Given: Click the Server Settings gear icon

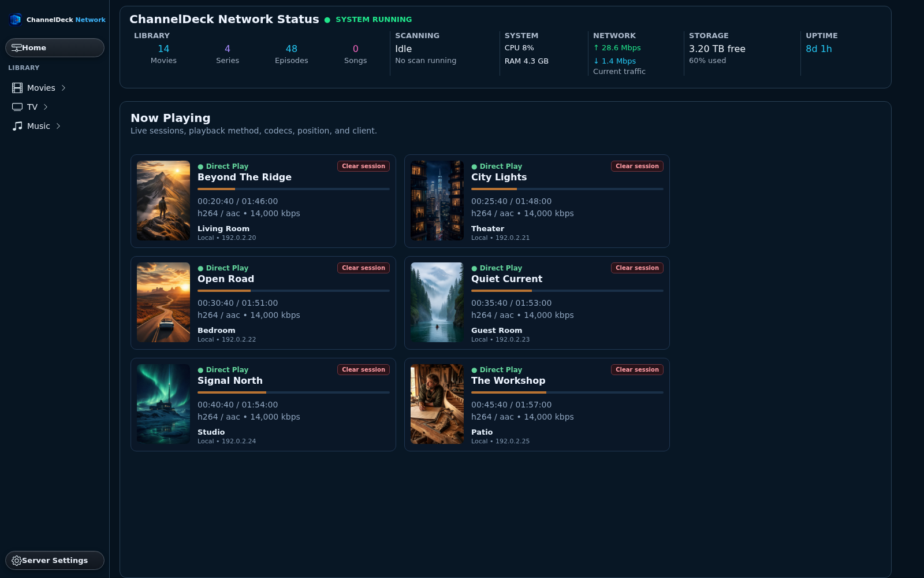Looking at the screenshot, I should tap(17, 561).
